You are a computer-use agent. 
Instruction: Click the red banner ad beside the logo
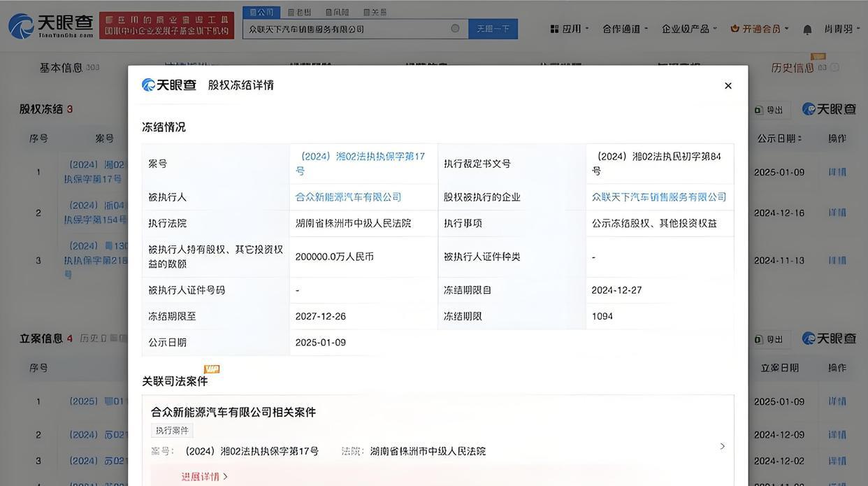point(166,25)
